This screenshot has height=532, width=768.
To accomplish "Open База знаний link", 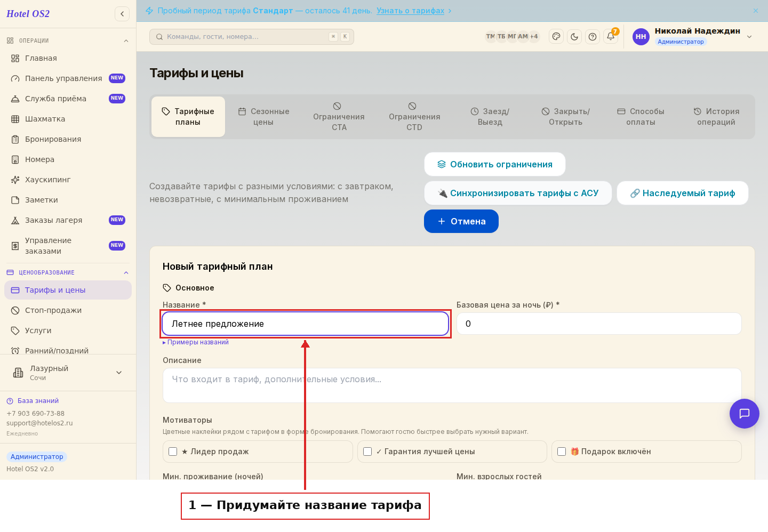I will (x=38, y=401).
